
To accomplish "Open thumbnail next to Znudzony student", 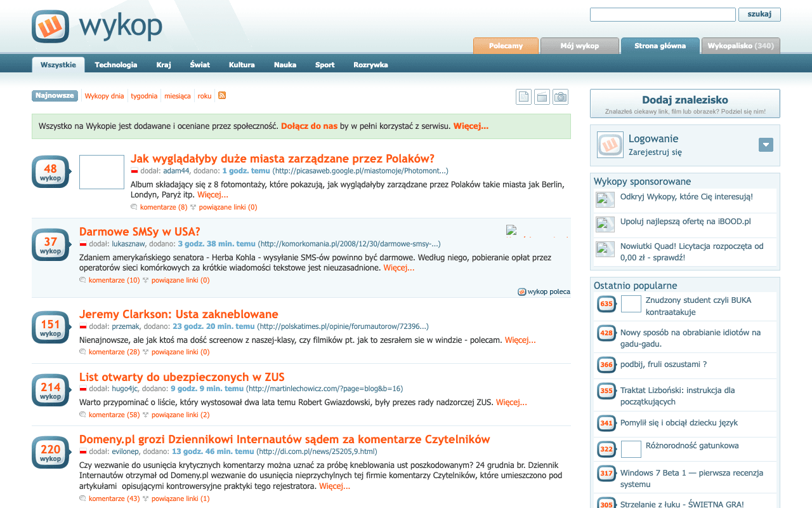I will coord(631,304).
